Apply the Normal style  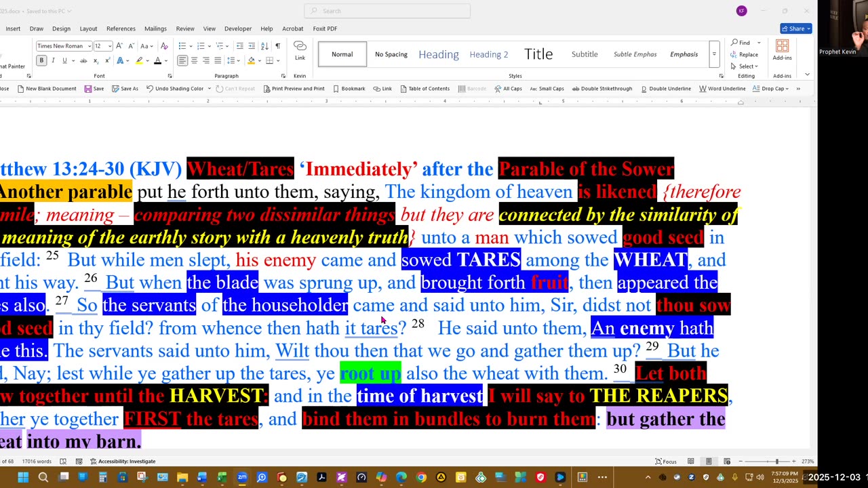[342, 54]
